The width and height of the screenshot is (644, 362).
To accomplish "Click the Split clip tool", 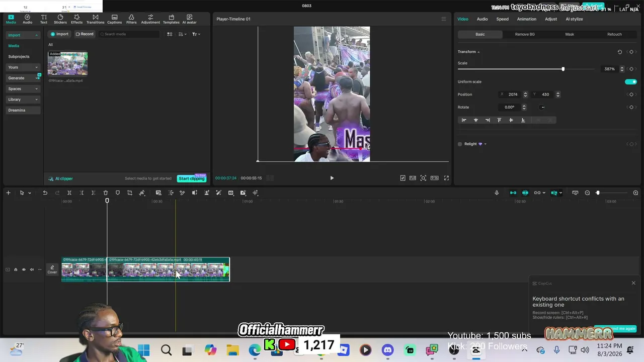I will click(x=69, y=193).
